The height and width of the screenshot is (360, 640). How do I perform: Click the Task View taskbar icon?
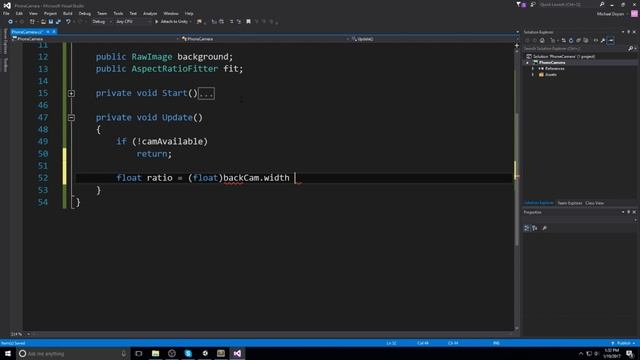139,353
